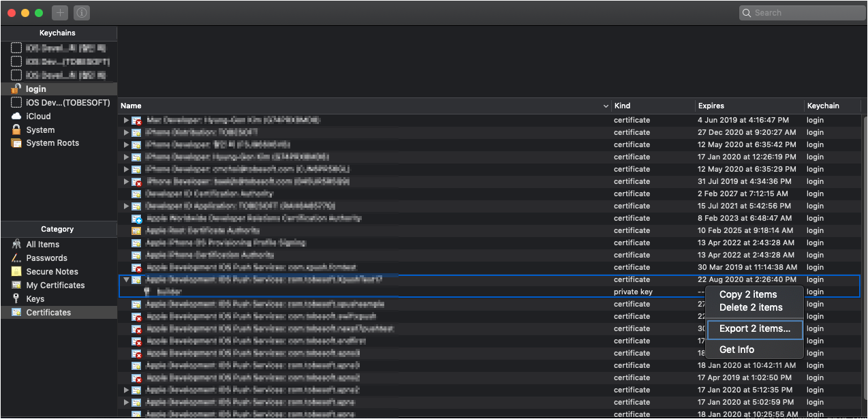
Task: Choose Get Info from context menu
Action: pyautogui.click(x=737, y=350)
